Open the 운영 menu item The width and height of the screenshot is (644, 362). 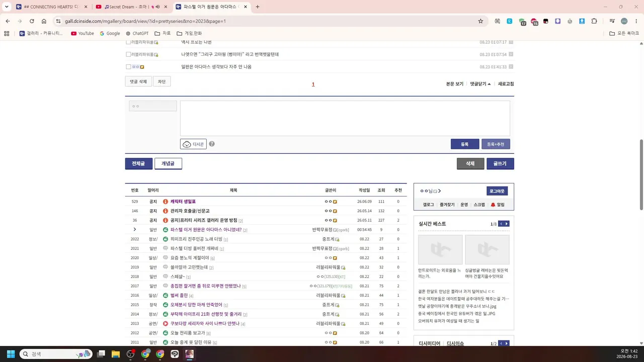click(464, 205)
